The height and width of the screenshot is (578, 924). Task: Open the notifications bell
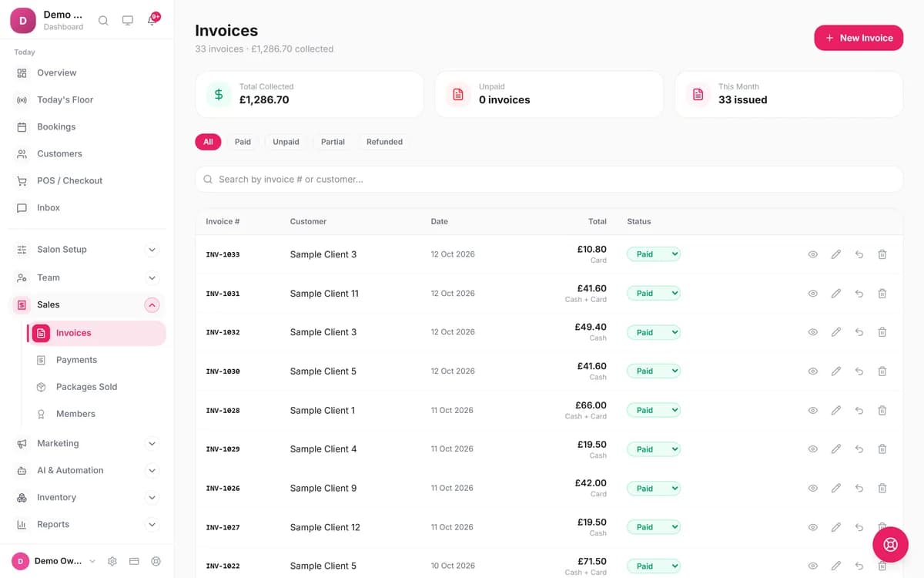tap(152, 20)
